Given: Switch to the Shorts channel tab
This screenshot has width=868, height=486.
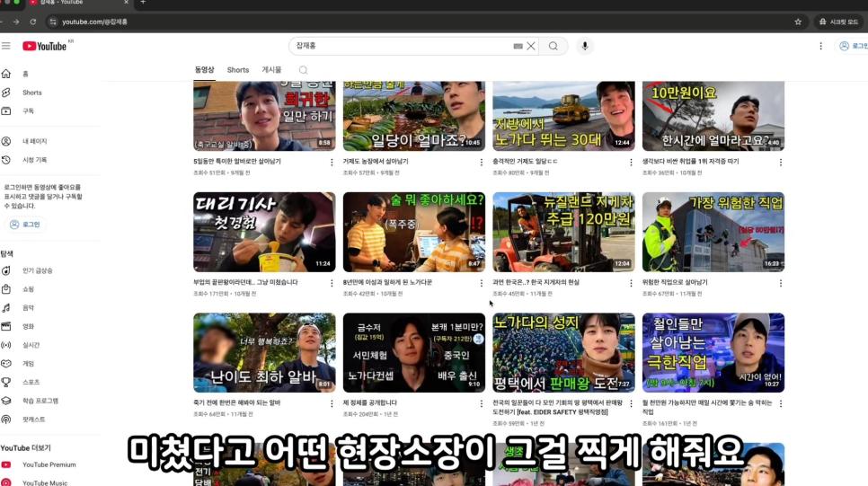Looking at the screenshot, I should (x=238, y=70).
